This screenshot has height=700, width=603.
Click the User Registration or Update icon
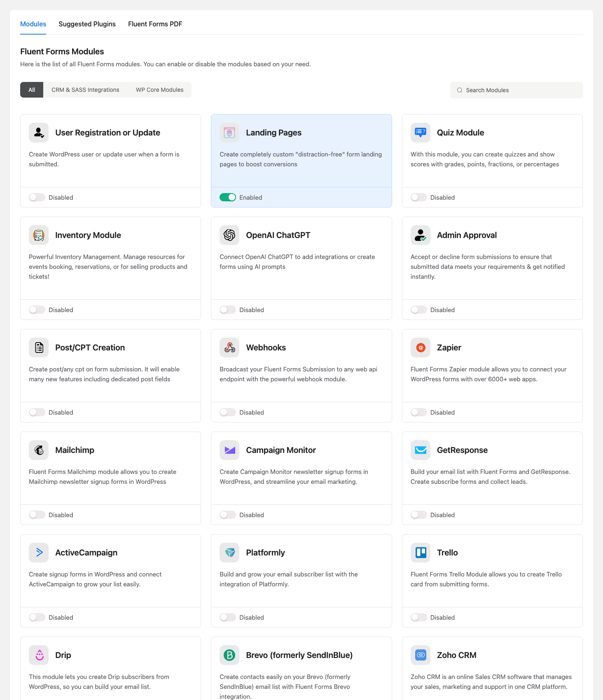[x=39, y=133]
